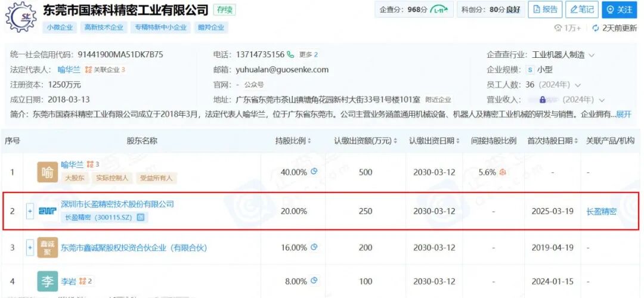644x298 pixels.
Task: Expand the company intro with 展开
Action: (x=623, y=114)
